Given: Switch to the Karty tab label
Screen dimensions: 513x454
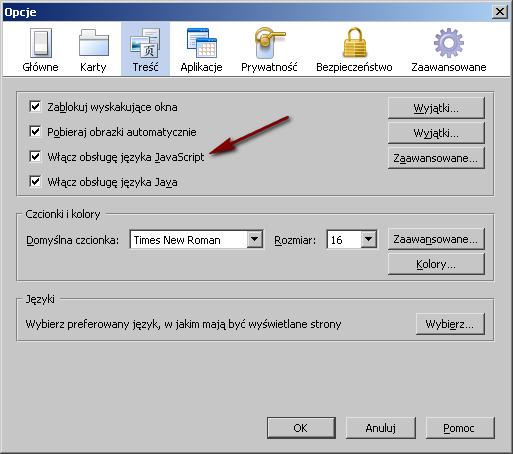Looking at the screenshot, I should click(93, 67).
